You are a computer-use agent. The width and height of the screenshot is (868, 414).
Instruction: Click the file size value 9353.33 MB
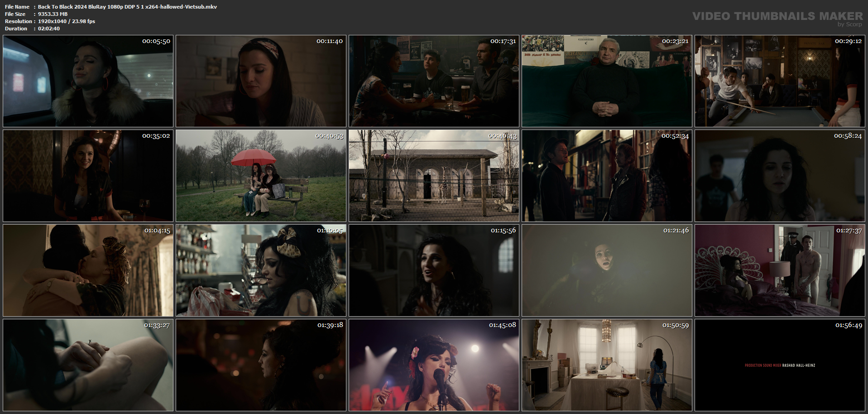click(x=53, y=14)
